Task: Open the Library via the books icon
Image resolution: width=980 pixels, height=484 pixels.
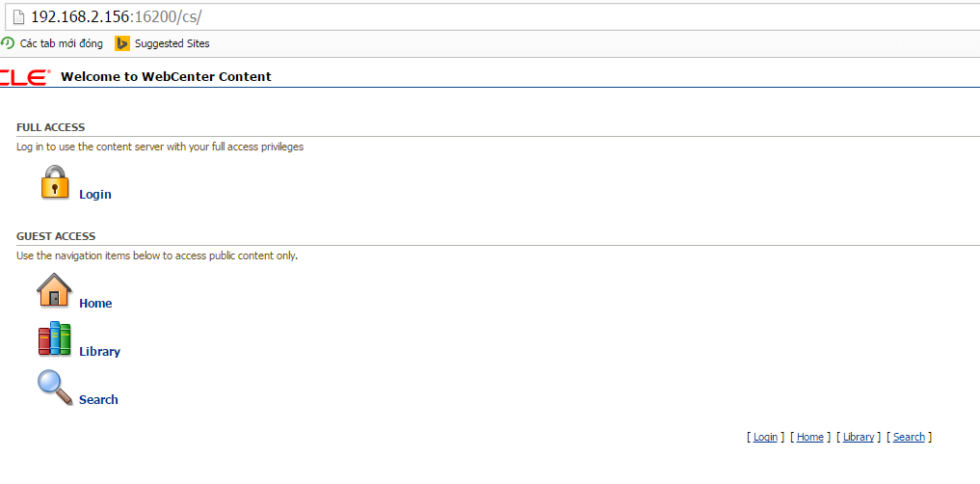Action: [x=55, y=338]
